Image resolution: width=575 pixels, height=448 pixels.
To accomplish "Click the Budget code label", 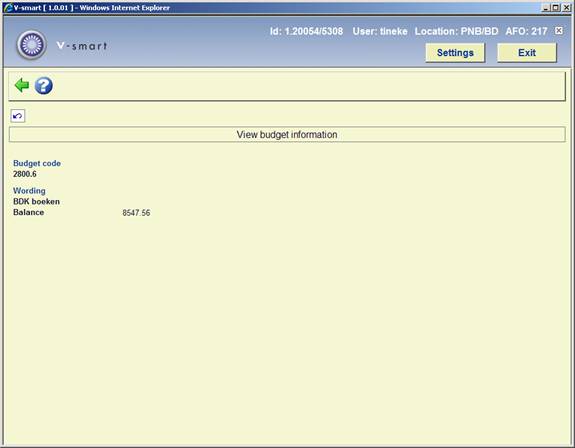I will 37,163.
